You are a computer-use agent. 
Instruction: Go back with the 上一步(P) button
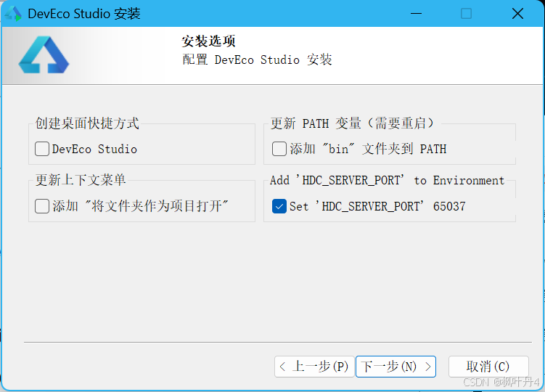point(314,367)
